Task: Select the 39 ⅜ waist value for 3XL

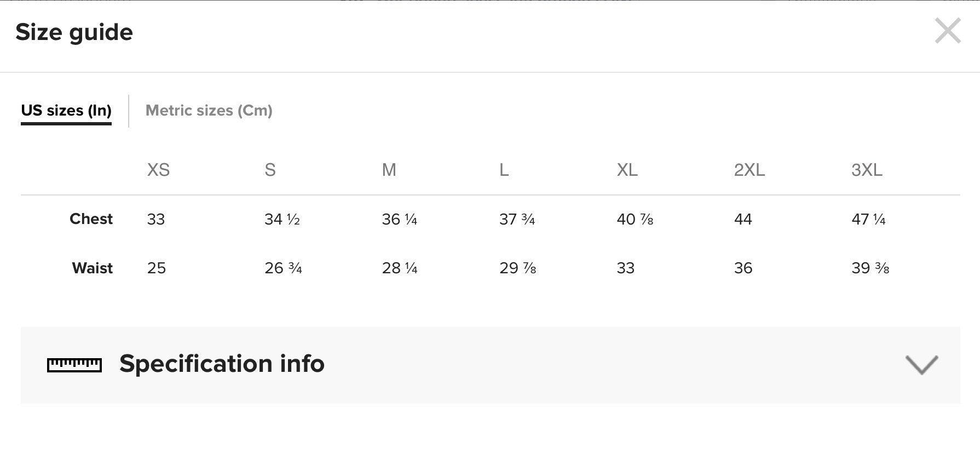Action: pos(870,268)
